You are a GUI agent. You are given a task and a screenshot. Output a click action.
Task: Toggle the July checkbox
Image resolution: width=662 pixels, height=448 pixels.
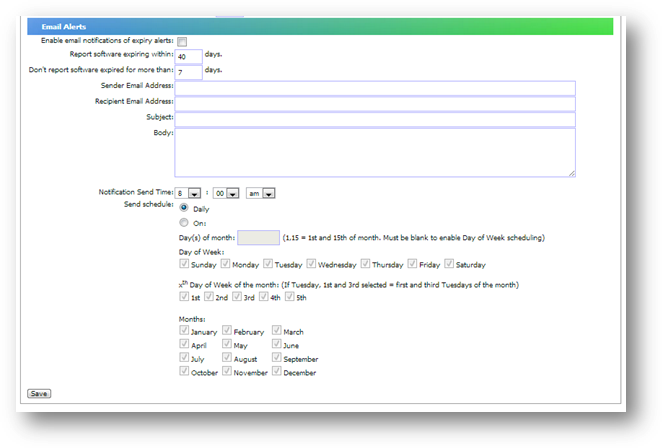pos(184,357)
